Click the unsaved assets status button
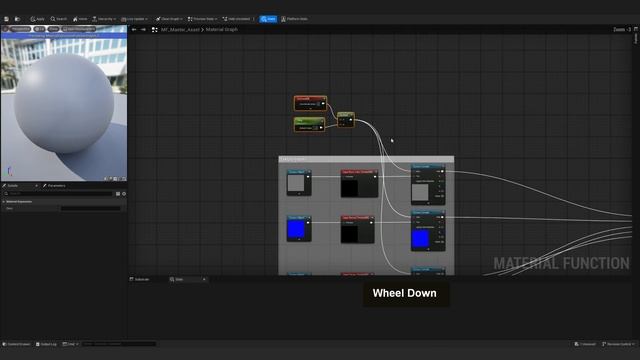Image resolution: width=640 pixels, height=360 pixels. pyautogui.click(x=585, y=344)
